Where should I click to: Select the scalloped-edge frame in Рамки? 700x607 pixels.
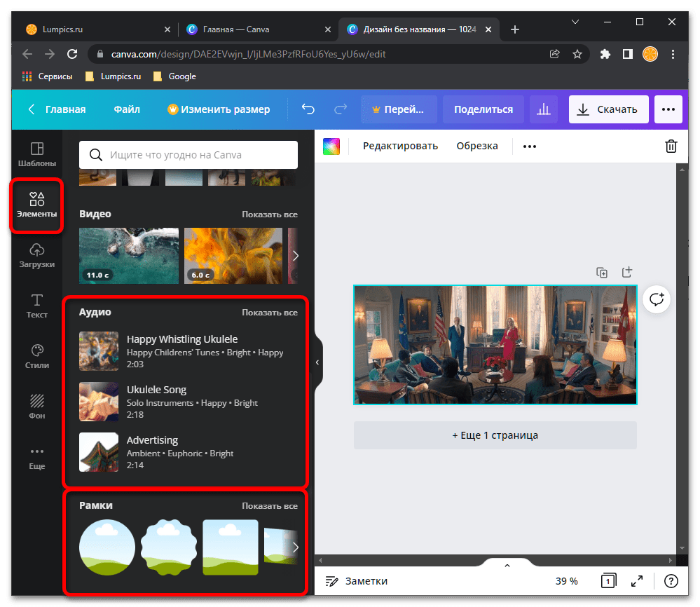169,547
